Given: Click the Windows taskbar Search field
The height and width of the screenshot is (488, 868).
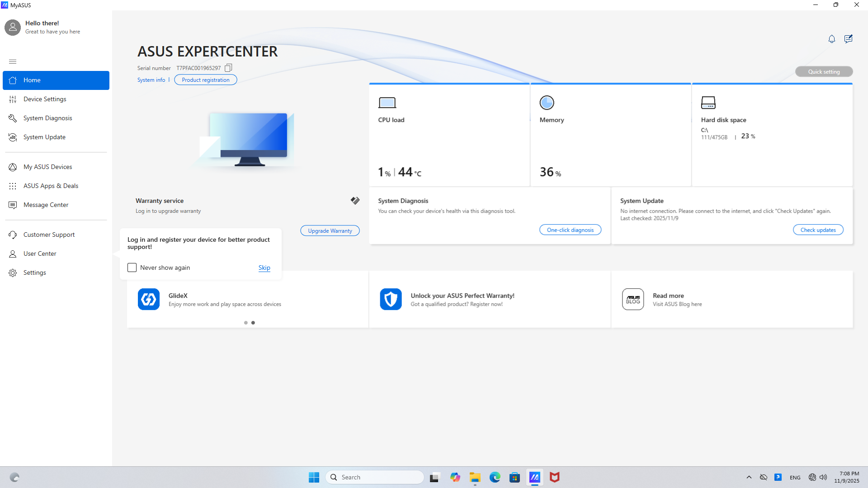Looking at the screenshot, I should 374,477.
